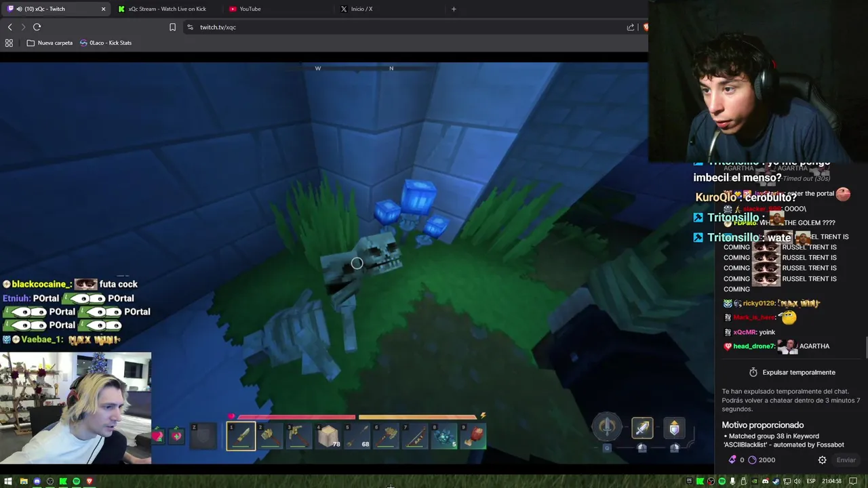Click the streamer webcam at top right
Image resolution: width=868 pixels, height=488 pixels.
pyautogui.click(x=758, y=81)
